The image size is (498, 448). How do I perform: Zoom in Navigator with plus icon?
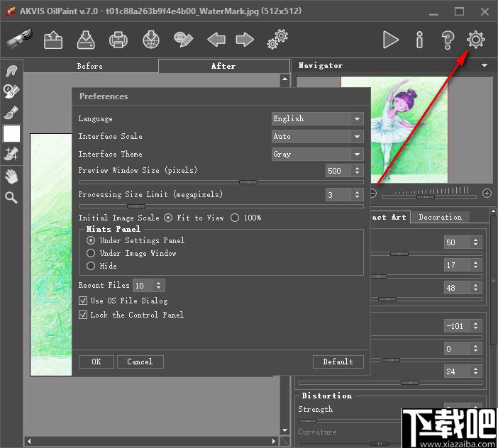coord(487,193)
